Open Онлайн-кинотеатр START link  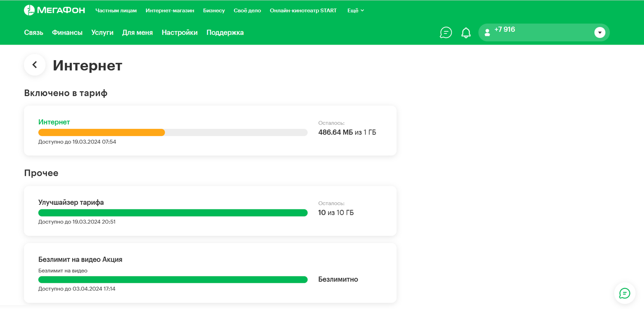pyautogui.click(x=303, y=10)
